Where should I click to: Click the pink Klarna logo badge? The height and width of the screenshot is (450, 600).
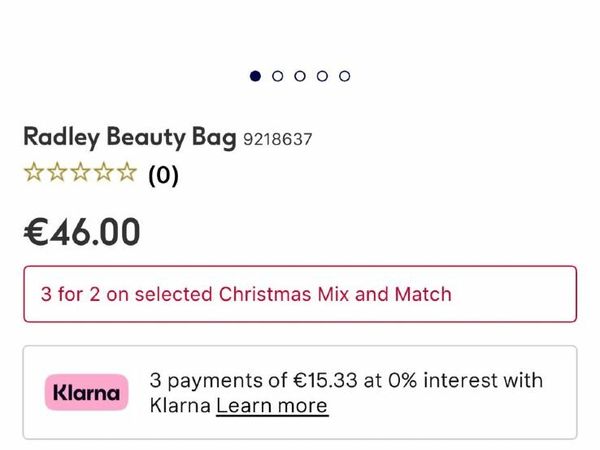(87, 393)
